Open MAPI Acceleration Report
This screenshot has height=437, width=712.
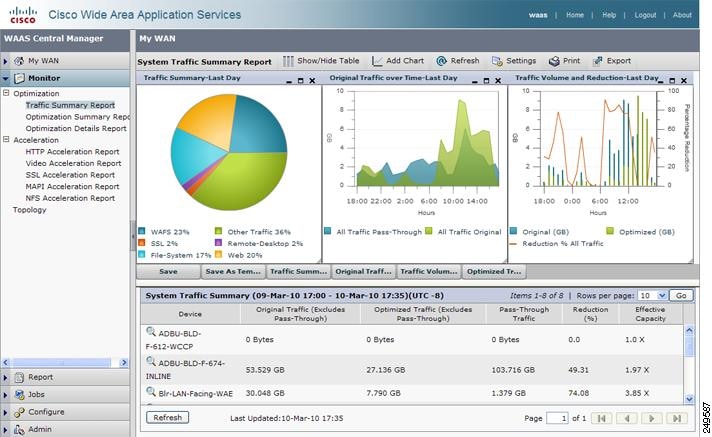click(72, 187)
